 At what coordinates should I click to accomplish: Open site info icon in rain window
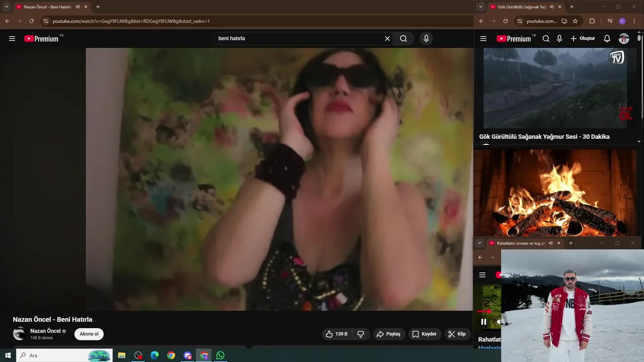520,21
